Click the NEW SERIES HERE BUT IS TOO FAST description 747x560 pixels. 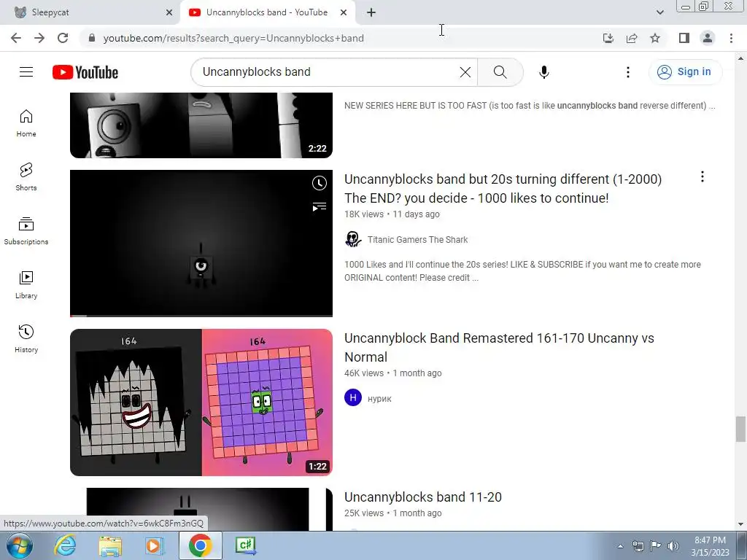[x=530, y=106]
